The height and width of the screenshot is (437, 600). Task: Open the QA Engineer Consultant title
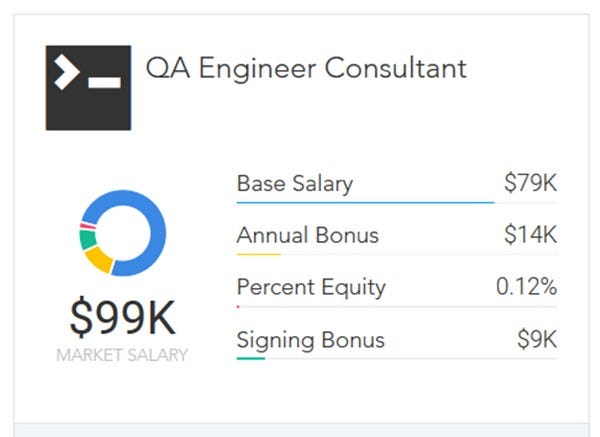[x=306, y=68]
